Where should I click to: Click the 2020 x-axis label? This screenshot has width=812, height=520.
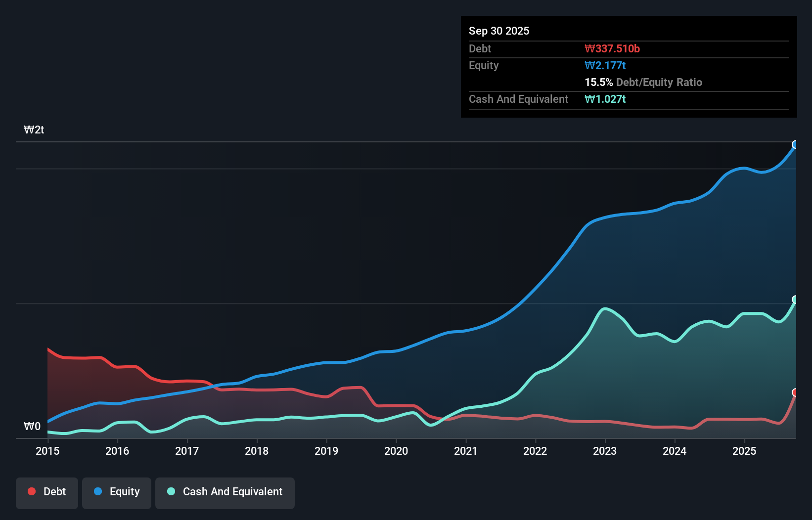point(396,451)
